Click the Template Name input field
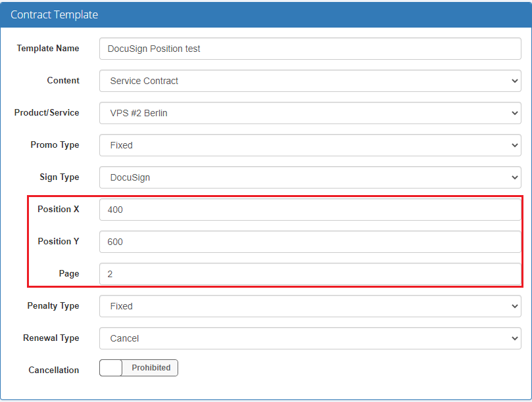Viewport: 532px width, 402px height. tap(310, 49)
